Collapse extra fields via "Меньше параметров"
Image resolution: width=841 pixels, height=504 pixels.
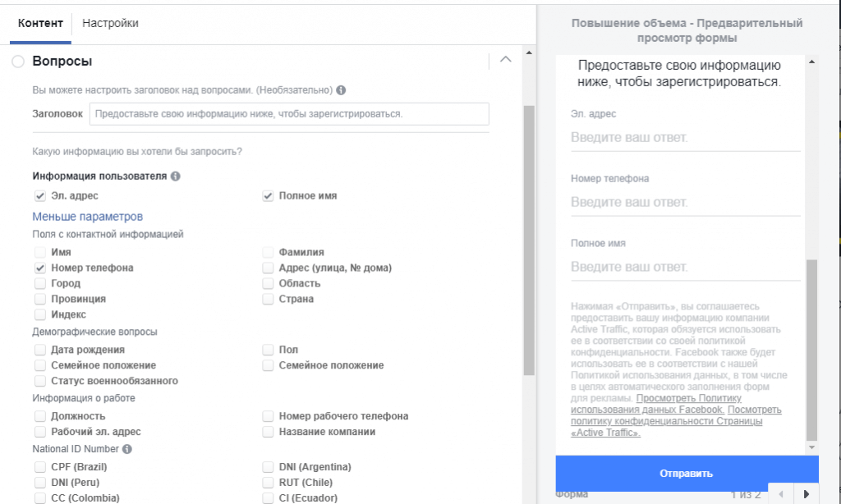[x=88, y=217]
